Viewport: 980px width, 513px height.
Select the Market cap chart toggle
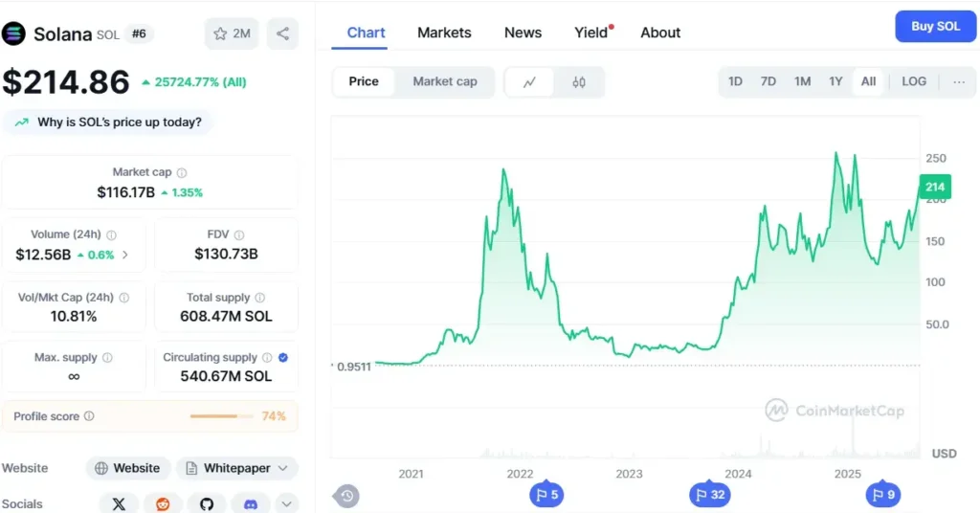click(445, 81)
